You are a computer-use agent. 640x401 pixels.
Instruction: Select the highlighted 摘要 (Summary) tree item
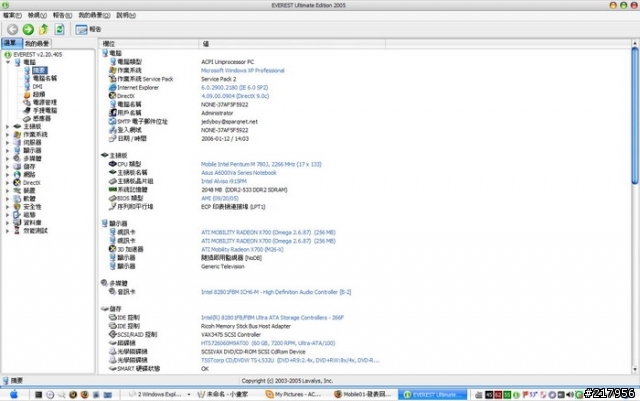tap(40, 70)
